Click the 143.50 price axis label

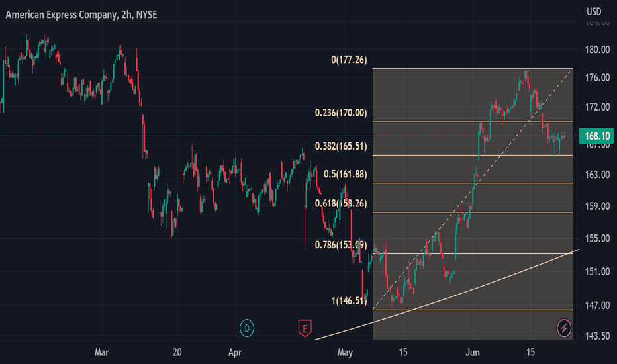pyautogui.click(x=597, y=336)
